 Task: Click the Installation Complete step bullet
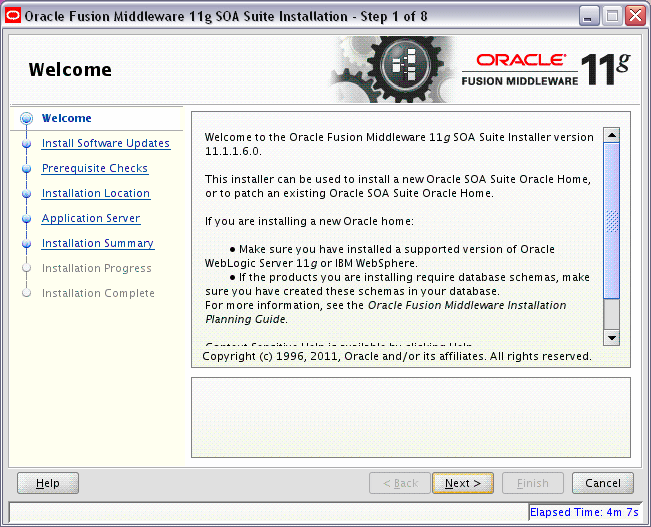[27, 293]
